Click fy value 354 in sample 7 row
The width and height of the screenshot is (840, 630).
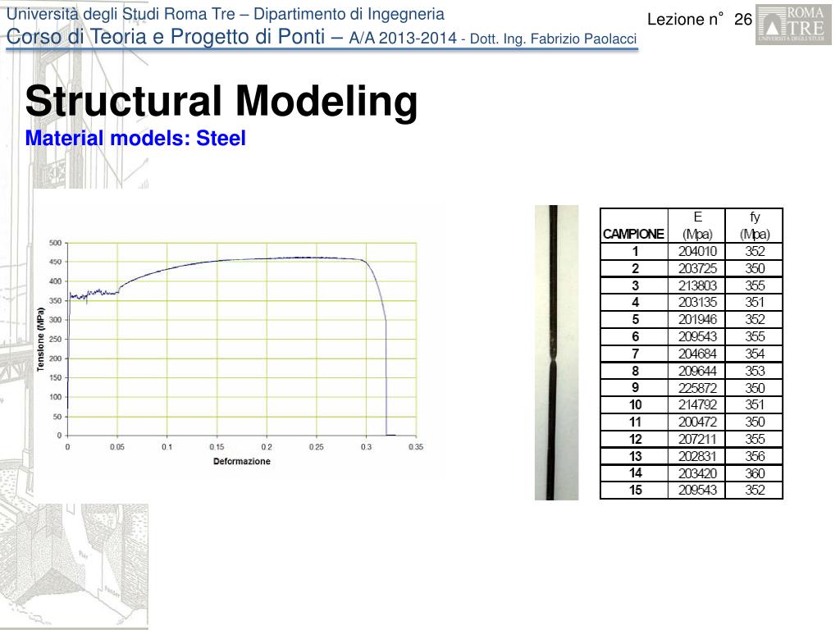755,354
